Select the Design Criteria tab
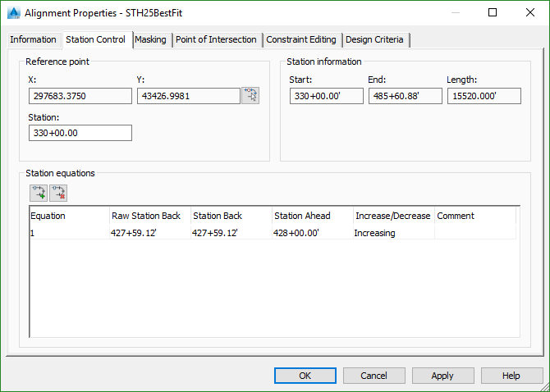The image size is (550, 392). coord(376,39)
